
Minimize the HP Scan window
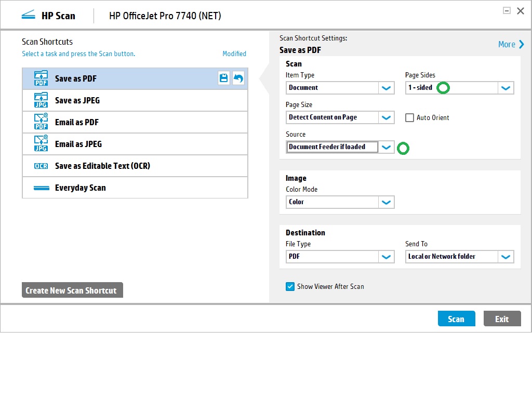point(507,11)
